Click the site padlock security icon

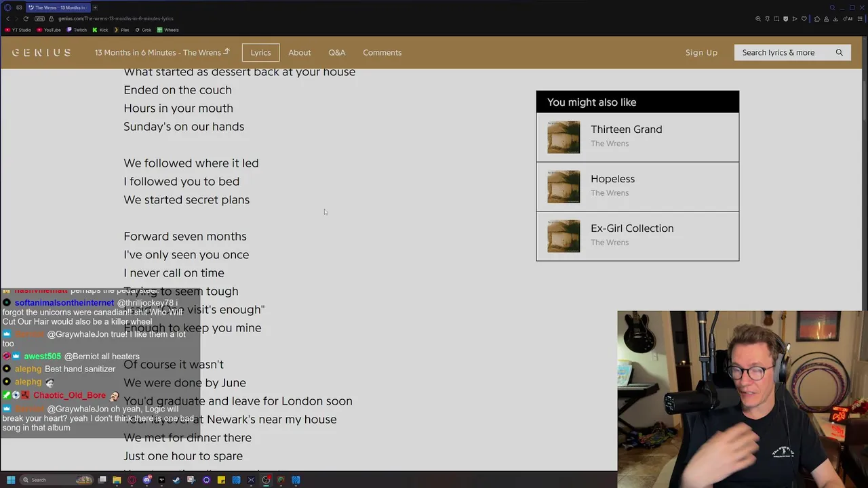[51, 19]
